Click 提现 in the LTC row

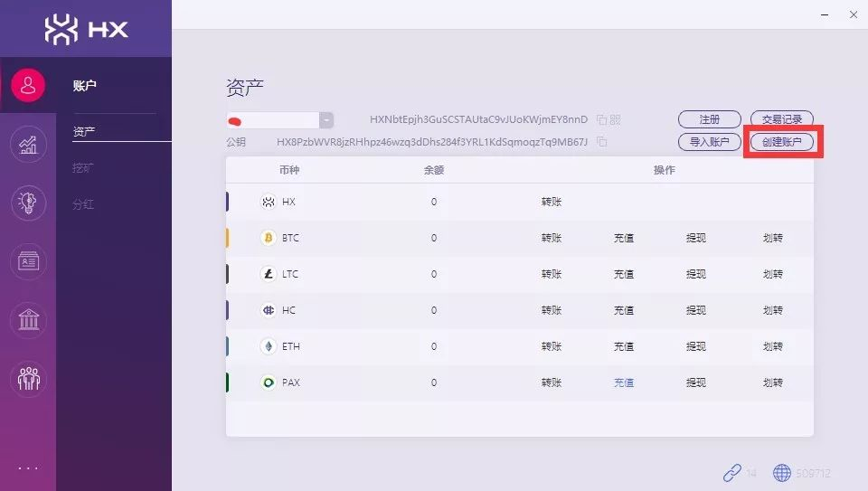pos(696,274)
